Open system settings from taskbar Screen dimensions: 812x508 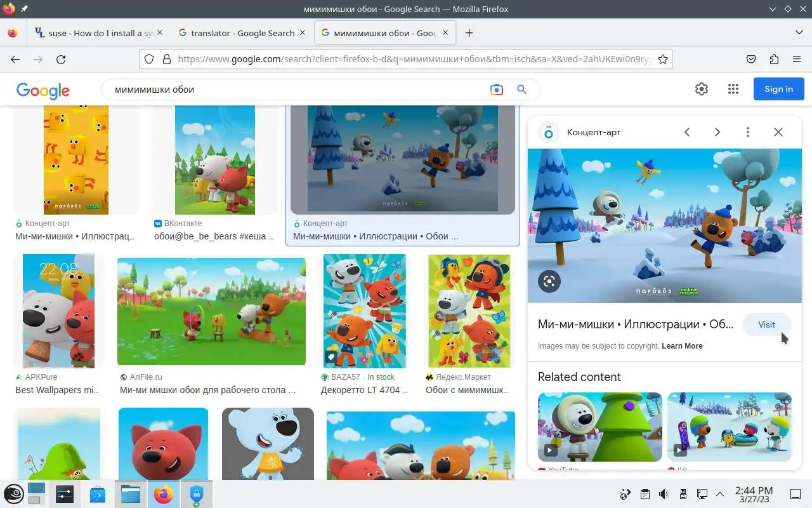(65, 494)
